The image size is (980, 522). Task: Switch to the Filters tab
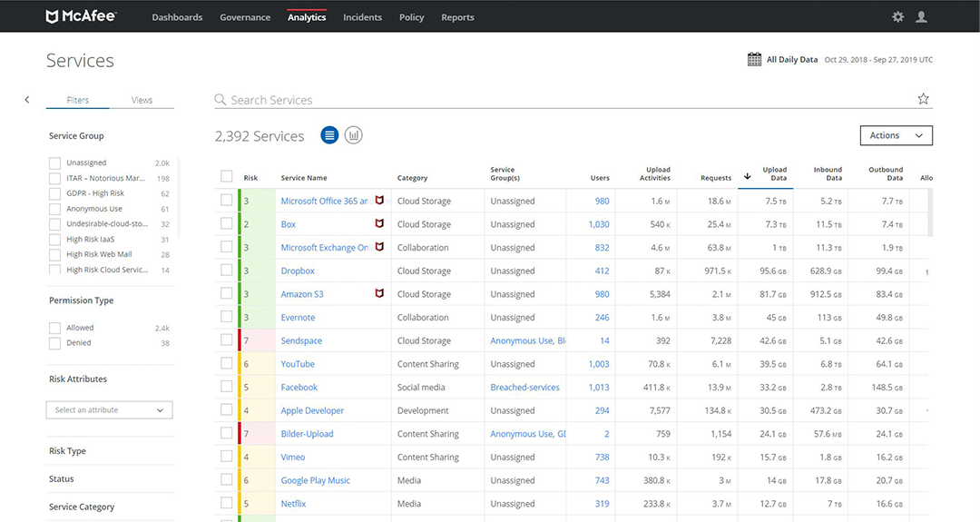point(77,100)
